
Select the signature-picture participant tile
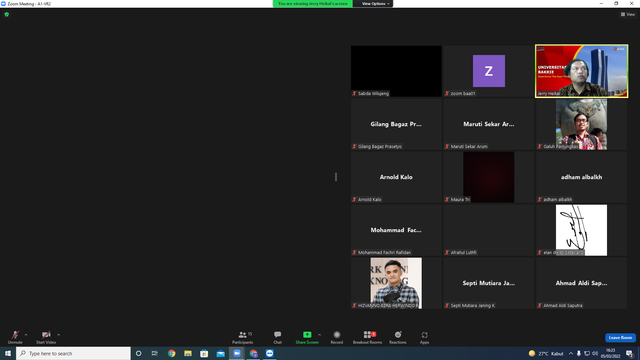click(x=581, y=230)
